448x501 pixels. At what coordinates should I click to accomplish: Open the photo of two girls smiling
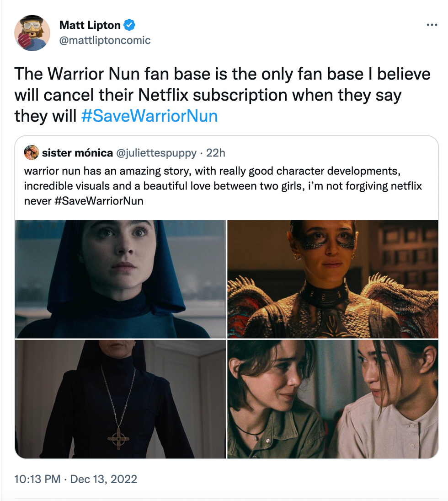333,399
